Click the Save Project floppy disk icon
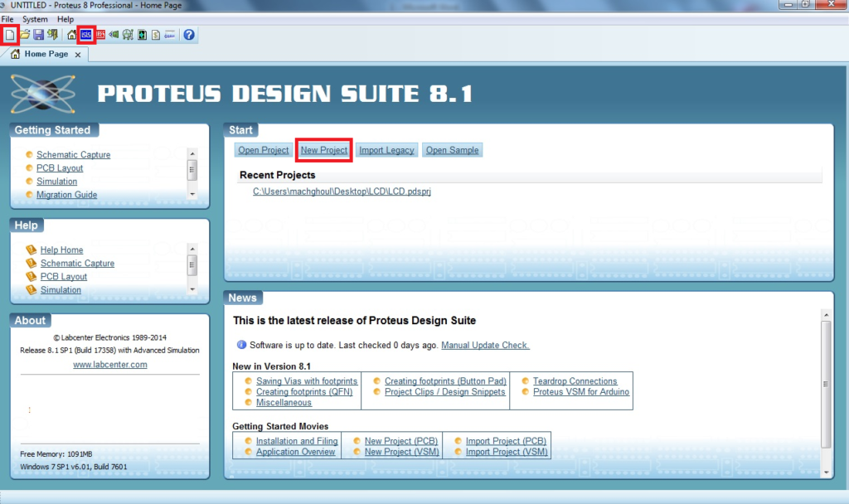The height and width of the screenshot is (504, 849). (x=38, y=35)
